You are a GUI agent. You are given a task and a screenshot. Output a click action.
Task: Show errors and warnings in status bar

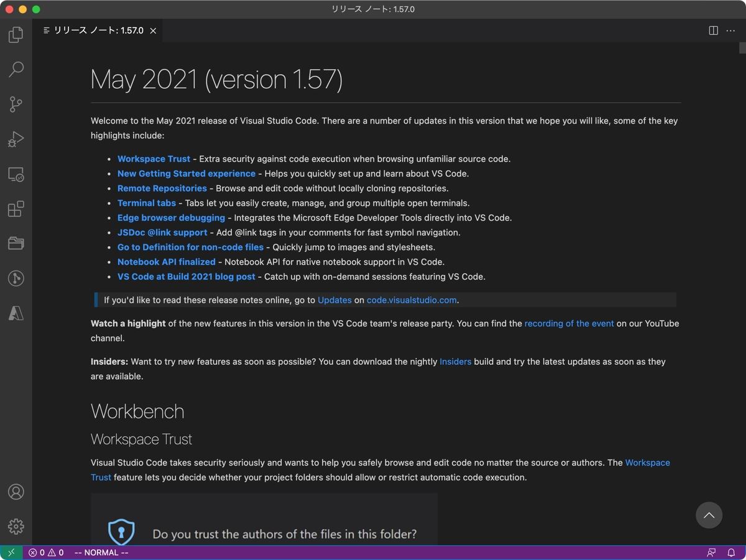(46, 553)
